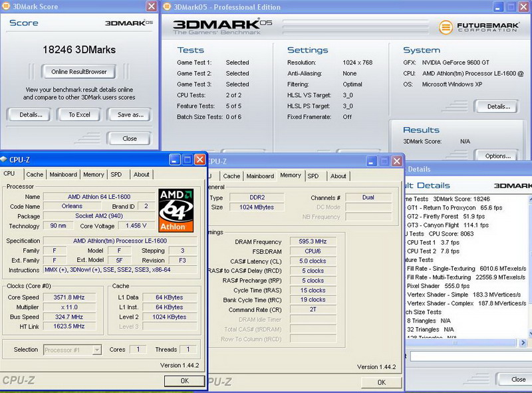Click Details button in 3DMark Score window
Image resolution: width=532 pixels, height=393 pixels.
[x=31, y=115]
